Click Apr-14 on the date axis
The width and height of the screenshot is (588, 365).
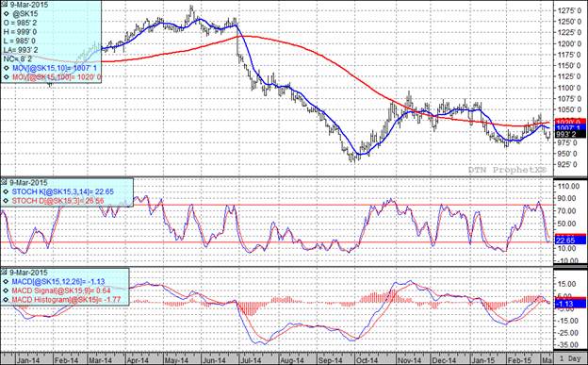(138, 359)
